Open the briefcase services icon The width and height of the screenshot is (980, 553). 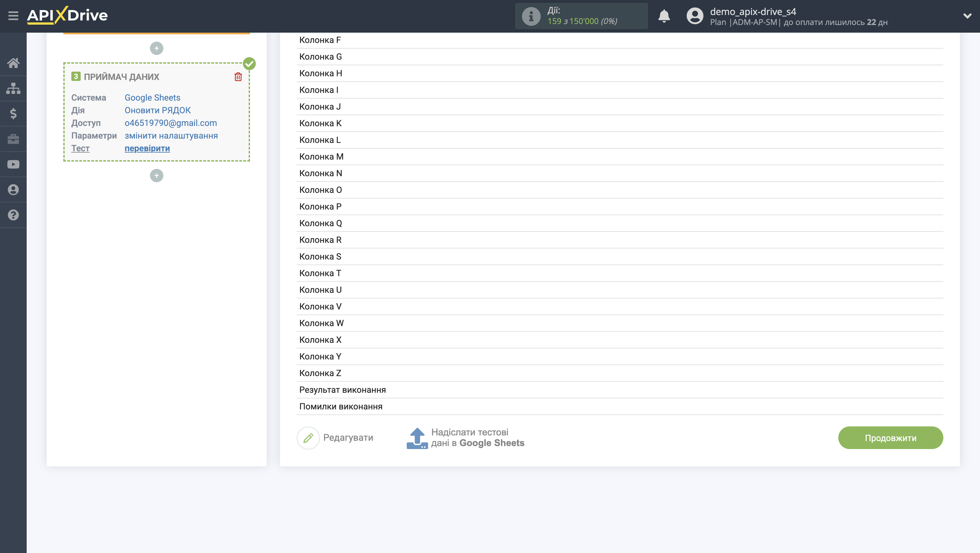(x=13, y=139)
